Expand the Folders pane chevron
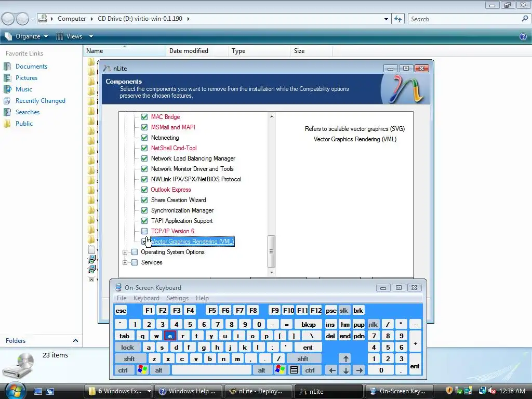532x399 pixels. 76,341
